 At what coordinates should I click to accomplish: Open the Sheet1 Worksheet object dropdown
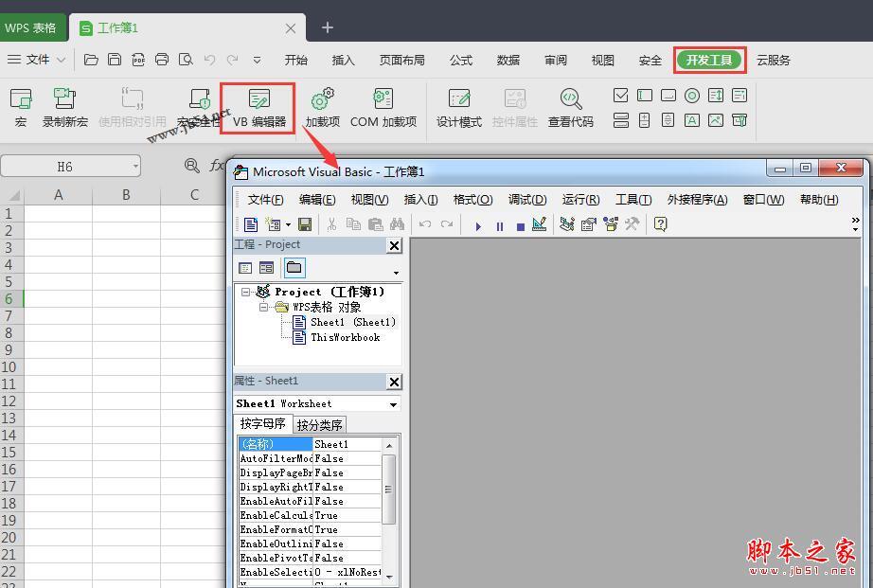click(394, 404)
